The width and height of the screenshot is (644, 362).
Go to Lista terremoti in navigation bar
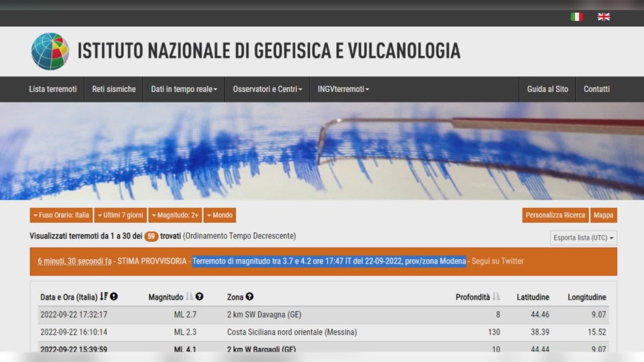coord(53,89)
